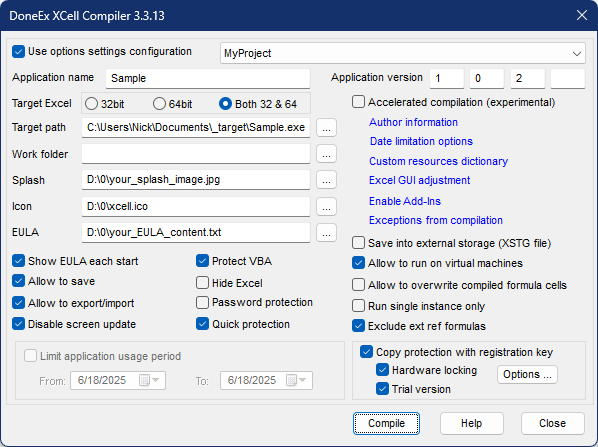Browse for Work folder with ellipsis button
The width and height of the screenshot is (598, 447).
326,154
